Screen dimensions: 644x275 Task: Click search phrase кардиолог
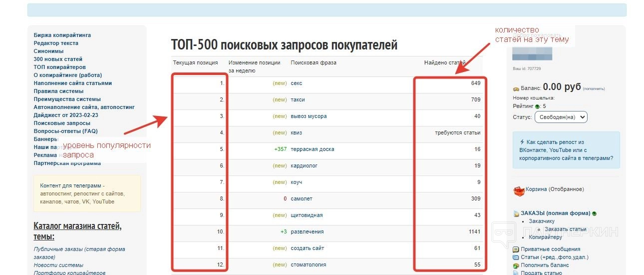click(304, 166)
